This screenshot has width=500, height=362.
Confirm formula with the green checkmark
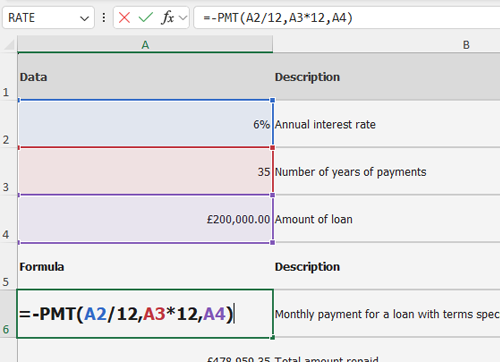(146, 17)
